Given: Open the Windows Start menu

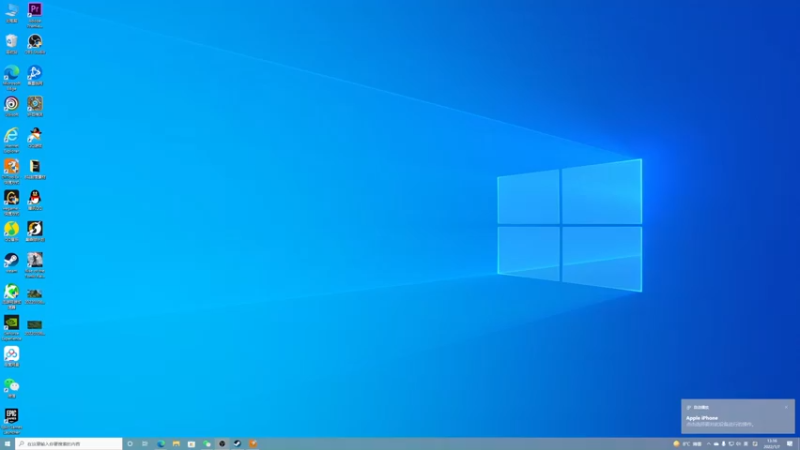Looking at the screenshot, I should [x=7, y=444].
